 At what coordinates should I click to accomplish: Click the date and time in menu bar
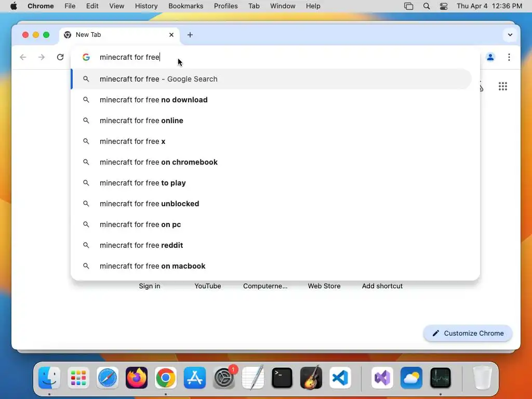(x=489, y=6)
